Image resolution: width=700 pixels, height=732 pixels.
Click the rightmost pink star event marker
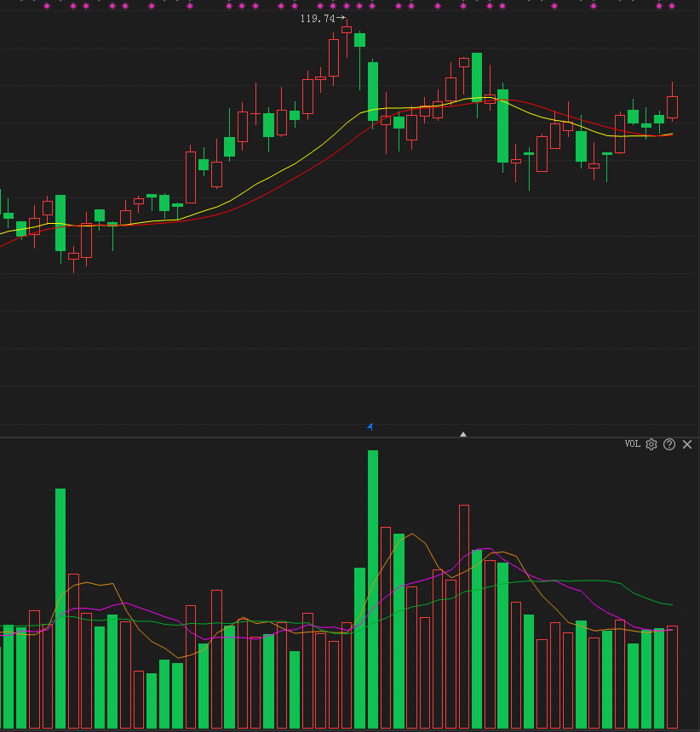(x=672, y=6)
